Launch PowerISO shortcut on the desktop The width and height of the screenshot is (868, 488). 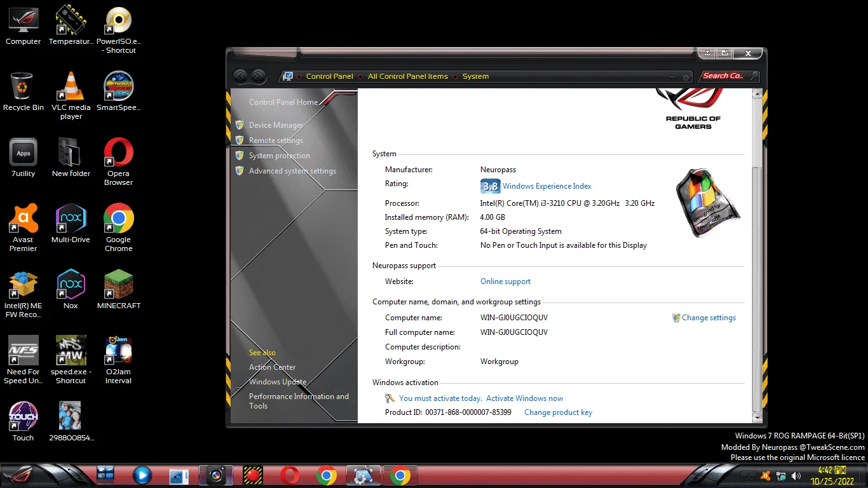point(118,30)
